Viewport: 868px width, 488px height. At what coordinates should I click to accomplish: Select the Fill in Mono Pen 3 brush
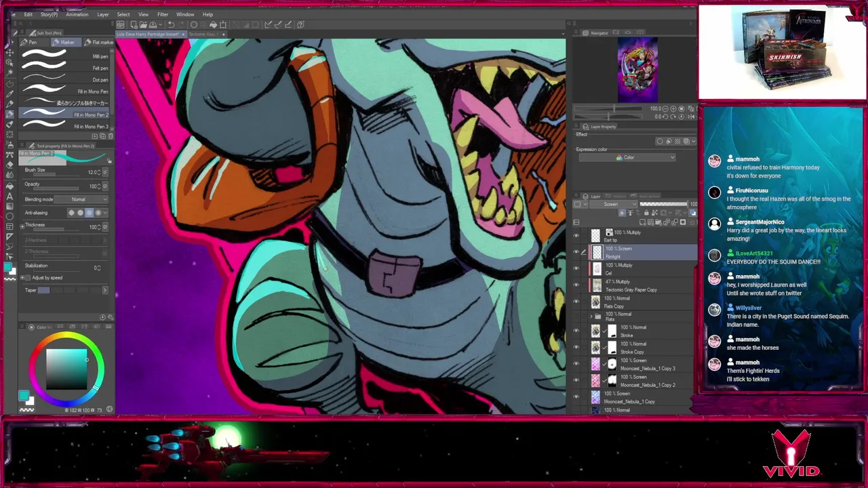pos(65,126)
